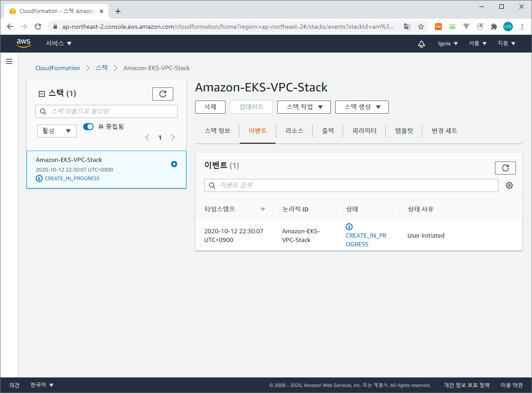Click the 의견 feedback link

pyautogui.click(x=14, y=385)
